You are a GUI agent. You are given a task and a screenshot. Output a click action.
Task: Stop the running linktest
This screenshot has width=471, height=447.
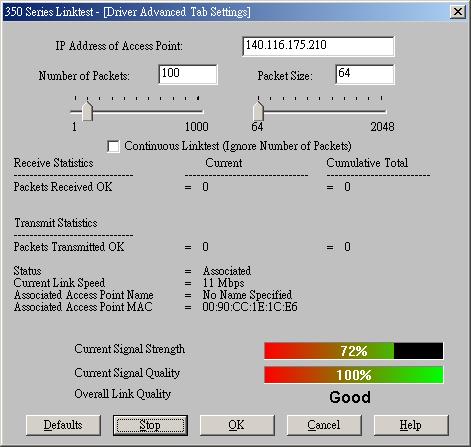pyautogui.click(x=150, y=425)
